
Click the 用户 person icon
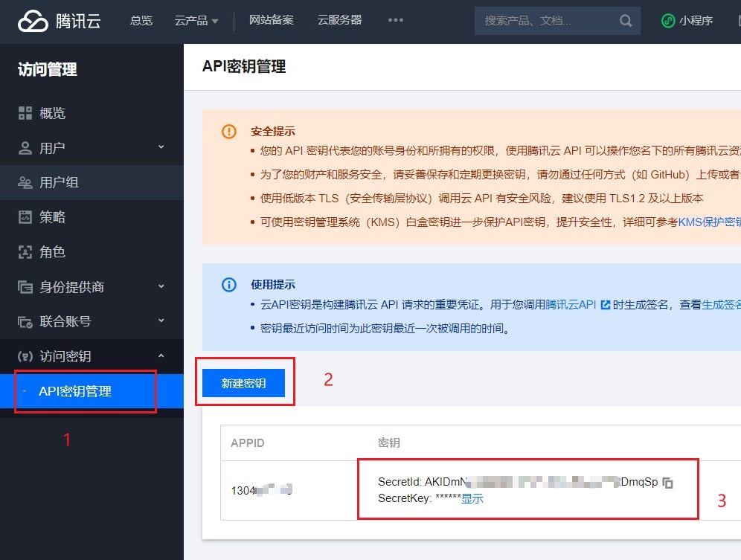click(x=25, y=148)
